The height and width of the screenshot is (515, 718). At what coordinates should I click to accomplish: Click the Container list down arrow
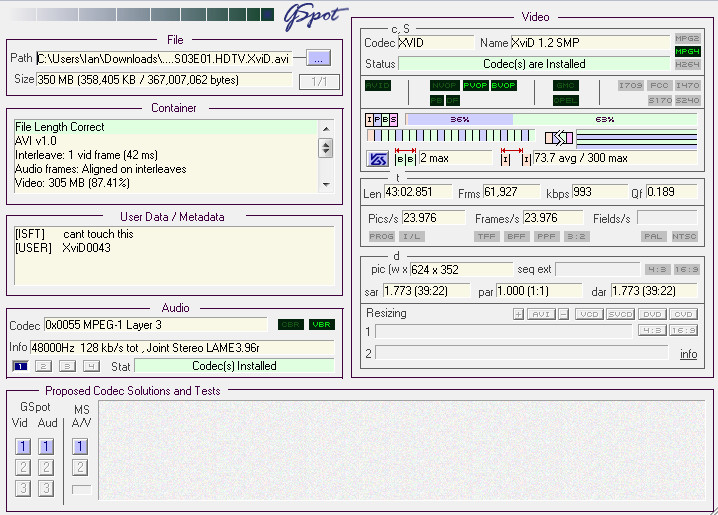tap(326, 184)
